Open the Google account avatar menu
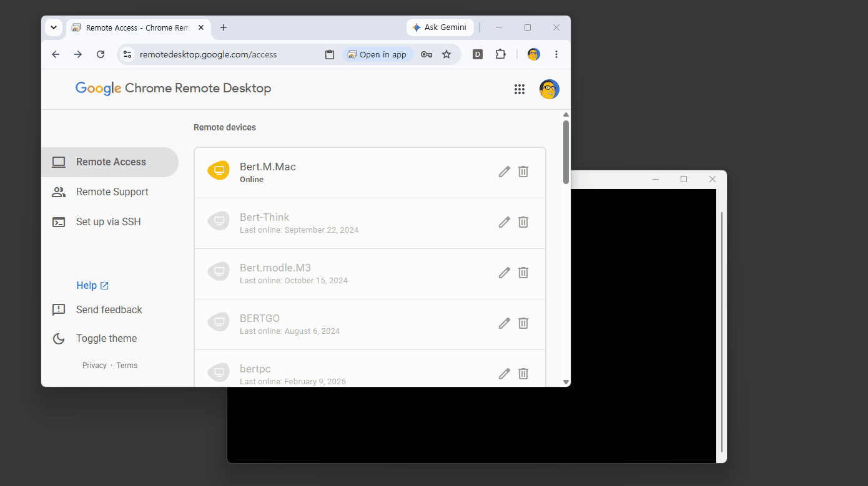This screenshot has width=868, height=486. 550,89
